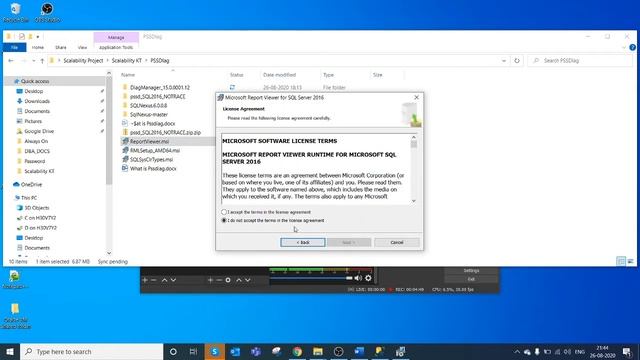Open the quick access toolbar customize dropdown
The image size is (640, 360).
(x=38, y=37)
